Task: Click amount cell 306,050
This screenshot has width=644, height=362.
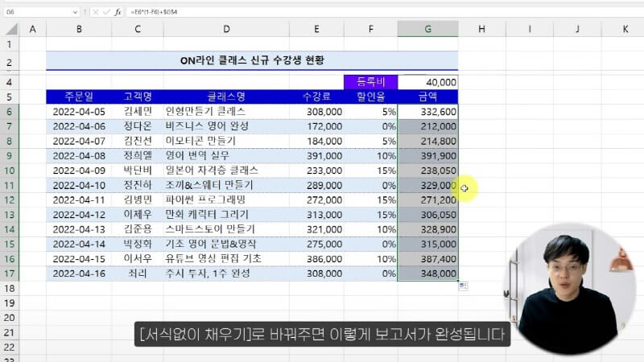Action: 428,215
